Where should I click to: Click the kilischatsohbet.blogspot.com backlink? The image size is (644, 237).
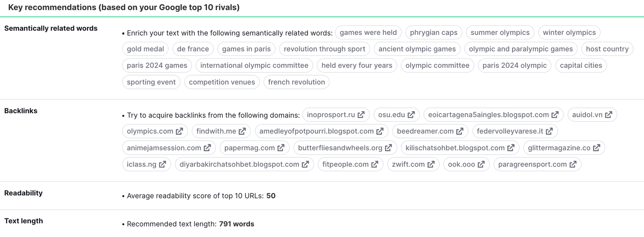click(454, 147)
